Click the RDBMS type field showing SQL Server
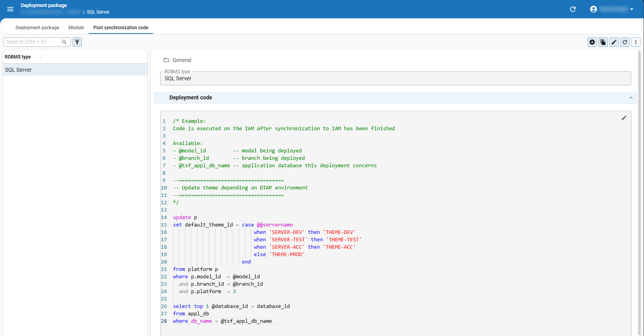This screenshot has width=644, height=336. 395,78
